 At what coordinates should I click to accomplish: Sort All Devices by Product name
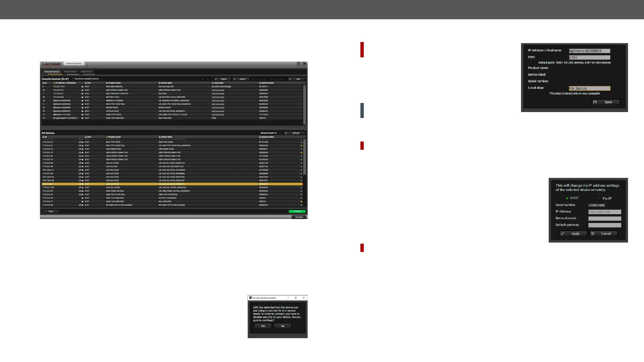pos(107,137)
